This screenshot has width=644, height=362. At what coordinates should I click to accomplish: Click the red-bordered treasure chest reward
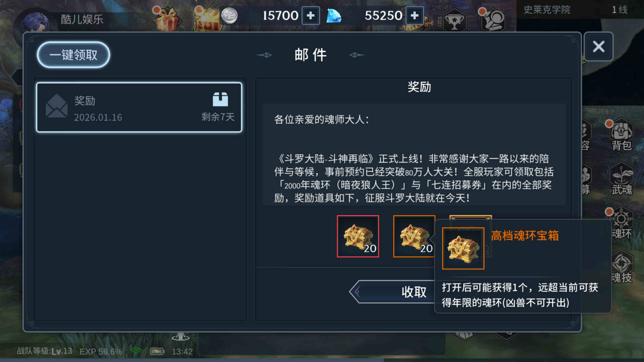[x=358, y=236]
